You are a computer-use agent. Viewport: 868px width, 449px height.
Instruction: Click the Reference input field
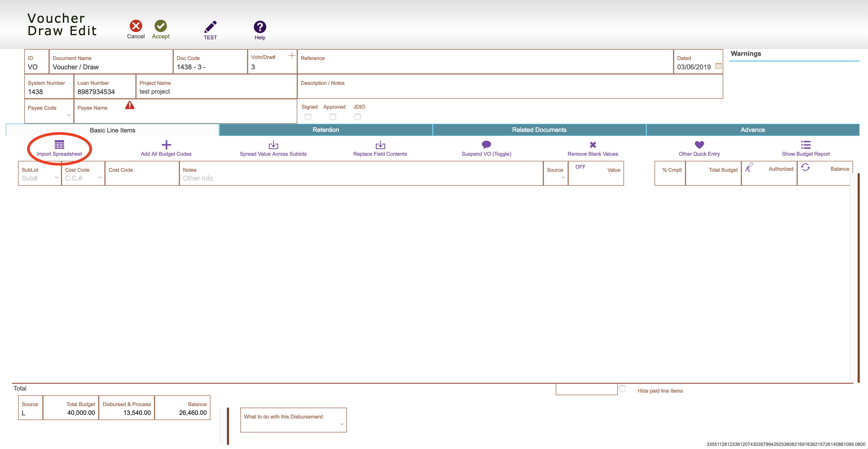(485, 67)
